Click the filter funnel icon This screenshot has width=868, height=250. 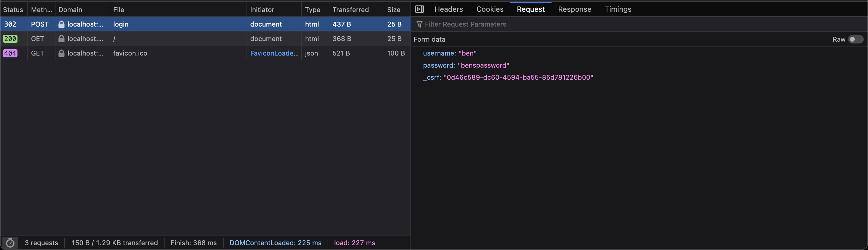click(419, 24)
